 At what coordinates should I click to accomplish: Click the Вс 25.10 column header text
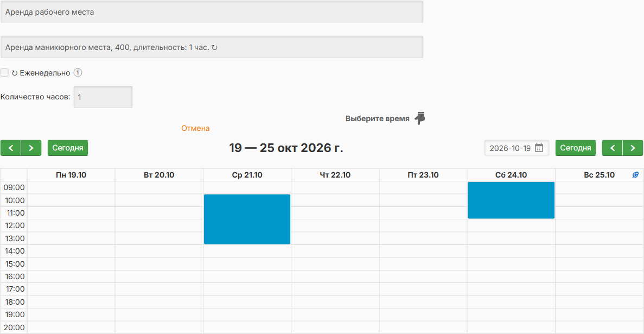[599, 175]
